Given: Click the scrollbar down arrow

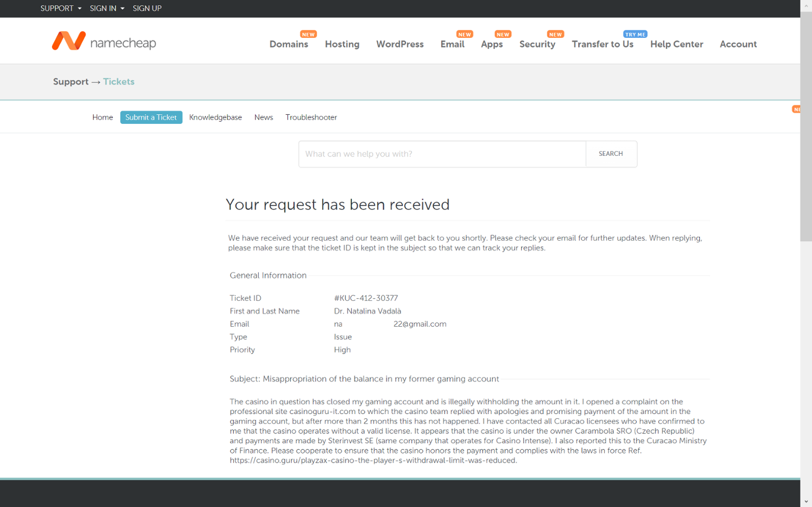Looking at the screenshot, I should (806, 502).
